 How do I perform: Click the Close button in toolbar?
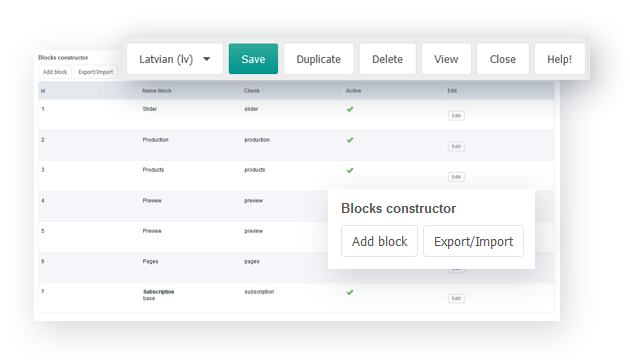click(503, 59)
